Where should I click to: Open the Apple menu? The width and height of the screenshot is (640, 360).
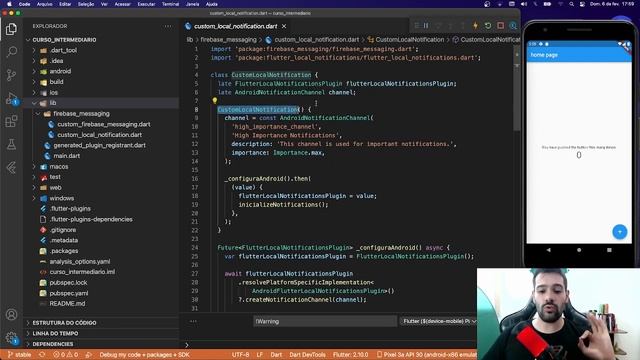coord(9,4)
